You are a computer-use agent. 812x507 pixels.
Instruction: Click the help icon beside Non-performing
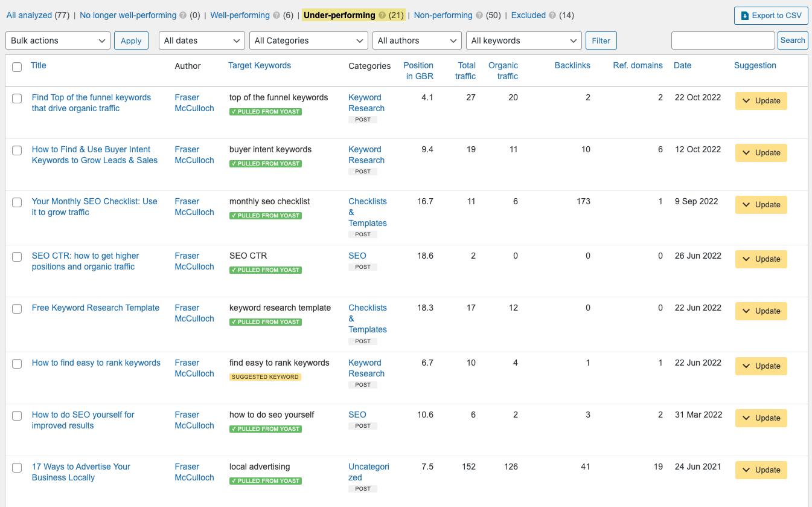point(480,15)
